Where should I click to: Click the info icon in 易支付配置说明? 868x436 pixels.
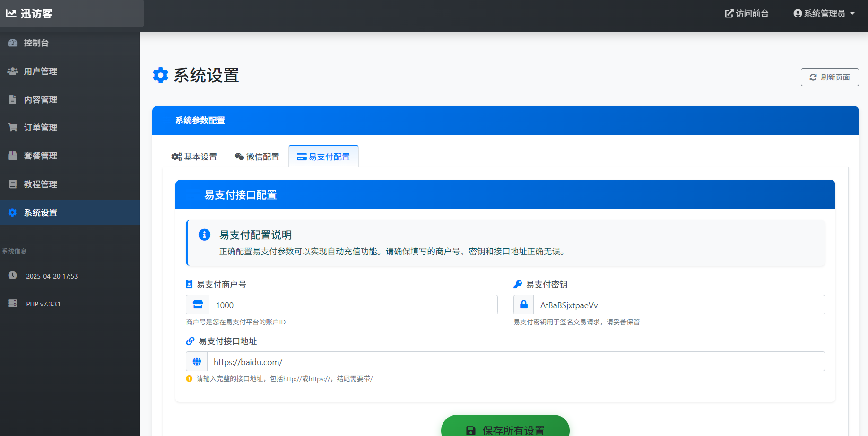coord(204,235)
